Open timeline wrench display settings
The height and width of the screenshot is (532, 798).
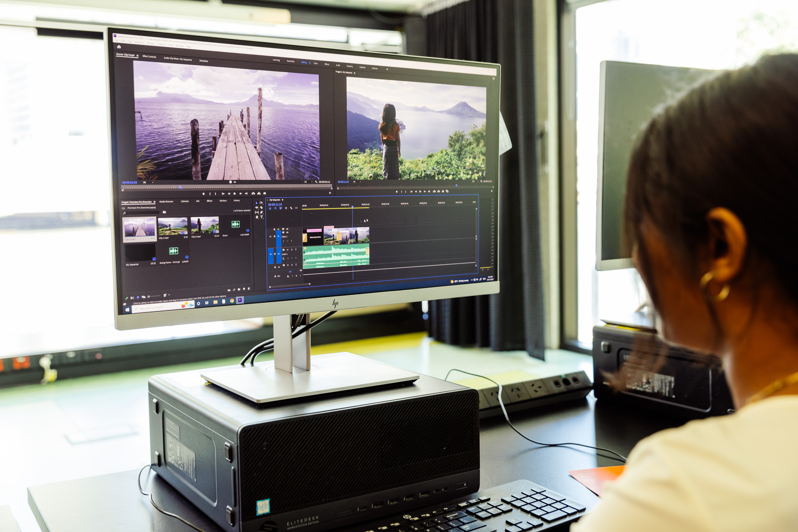(291, 208)
